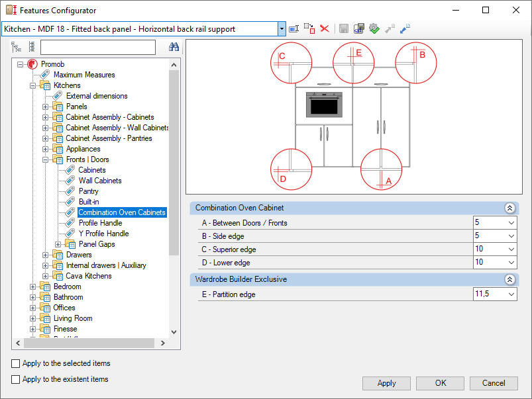Viewport: 532px width, 399px height.
Task: Click the kitchen cabinet diagram preview
Action: pyautogui.click(x=354, y=116)
